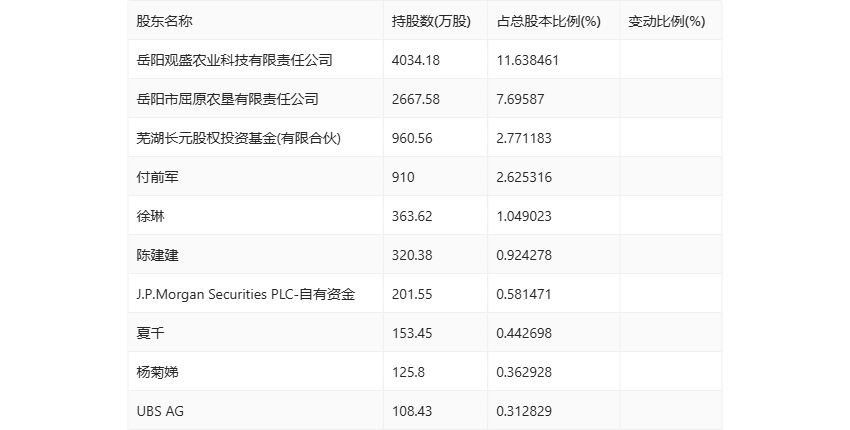The image size is (850, 430).
Task: Select J.P.Morgan Securities PLC-自有资金 entry
Action: pyautogui.click(x=246, y=294)
